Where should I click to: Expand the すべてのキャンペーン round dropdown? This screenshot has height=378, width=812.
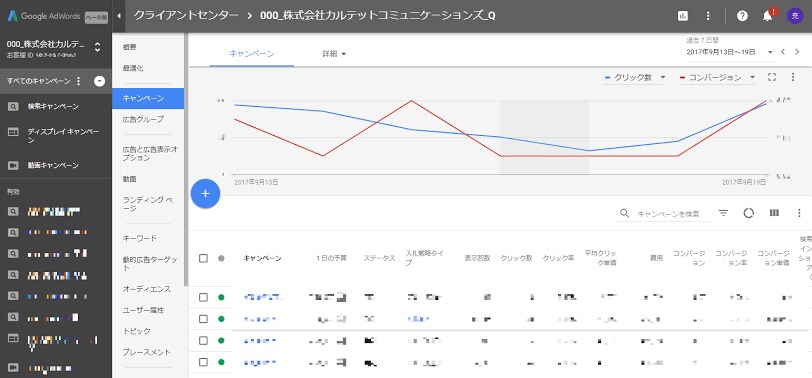click(x=100, y=81)
